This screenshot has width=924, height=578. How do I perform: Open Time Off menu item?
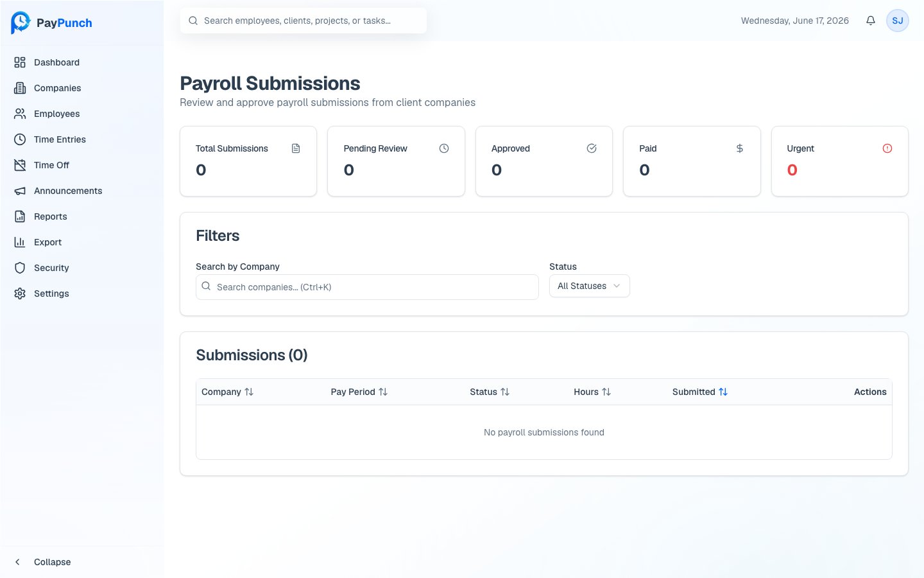tap(82, 165)
